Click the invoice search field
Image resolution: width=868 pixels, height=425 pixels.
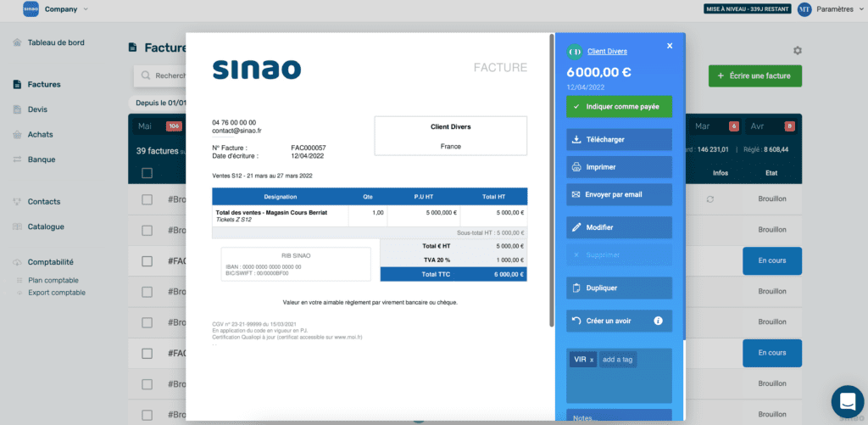pyautogui.click(x=160, y=75)
